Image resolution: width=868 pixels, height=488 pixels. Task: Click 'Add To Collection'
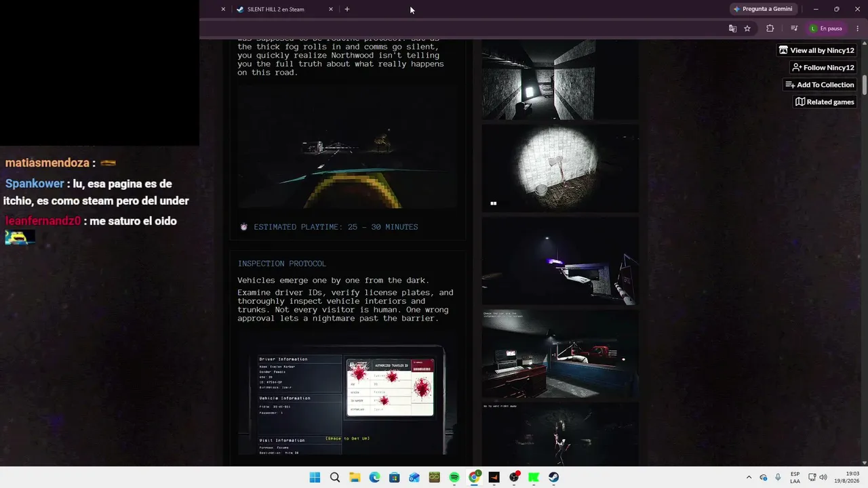click(820, 85)
